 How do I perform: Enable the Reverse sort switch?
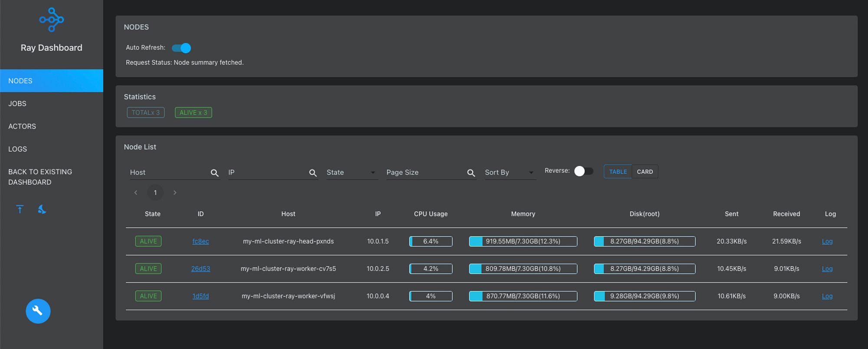point(583,171)
